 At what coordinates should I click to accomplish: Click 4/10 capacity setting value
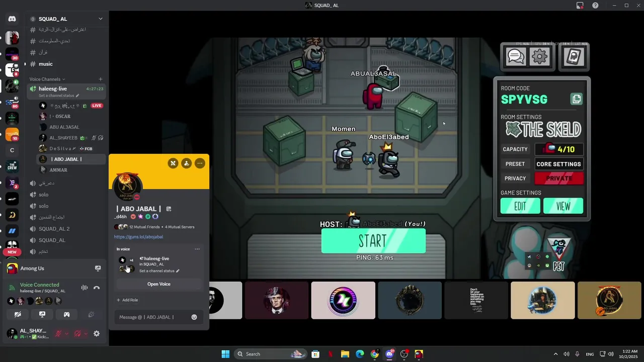tap(559, 149)
